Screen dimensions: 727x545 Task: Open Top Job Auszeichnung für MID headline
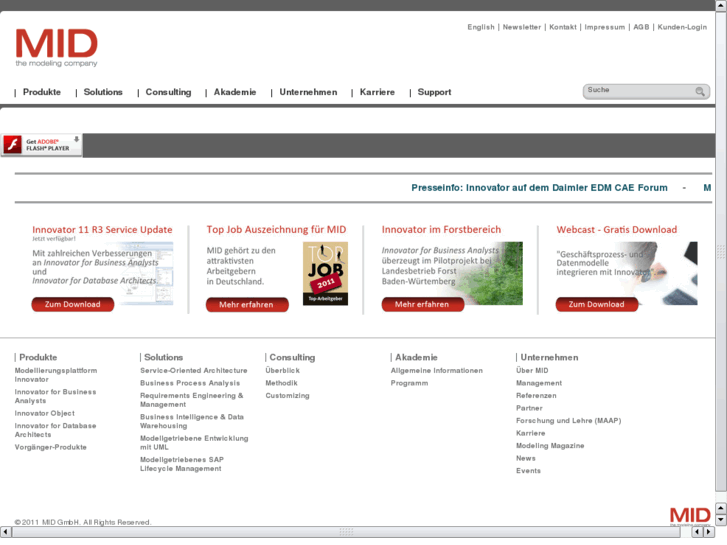point(276,230)
